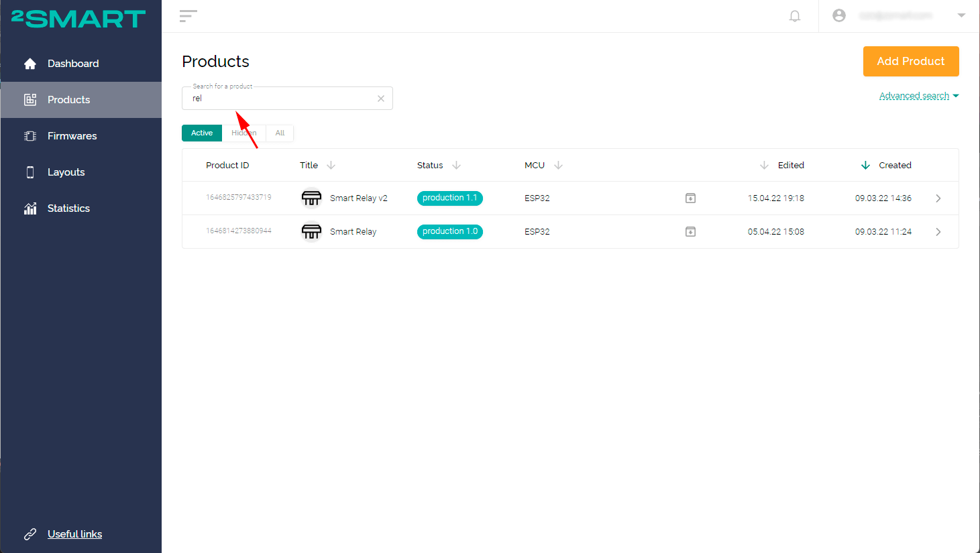Click the Smart Relay product icon (production 1.0 row)

tap(311, 232)
